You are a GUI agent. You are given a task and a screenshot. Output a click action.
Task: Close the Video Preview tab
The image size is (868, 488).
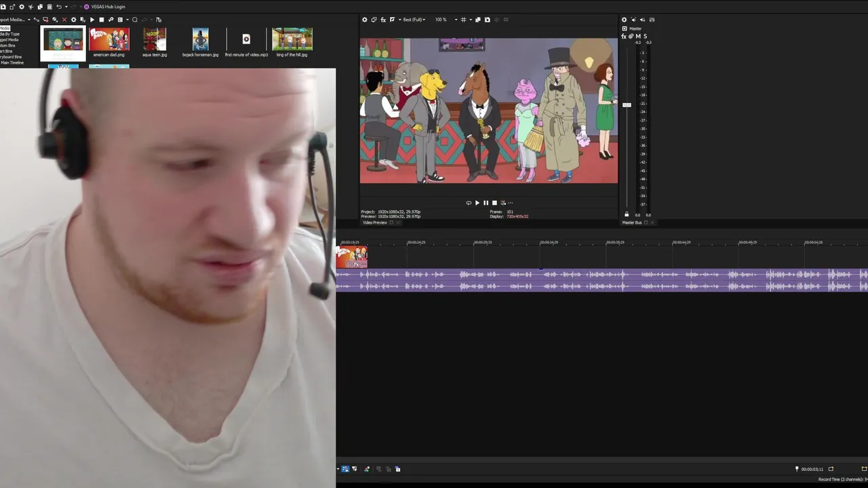coord(398,222)
